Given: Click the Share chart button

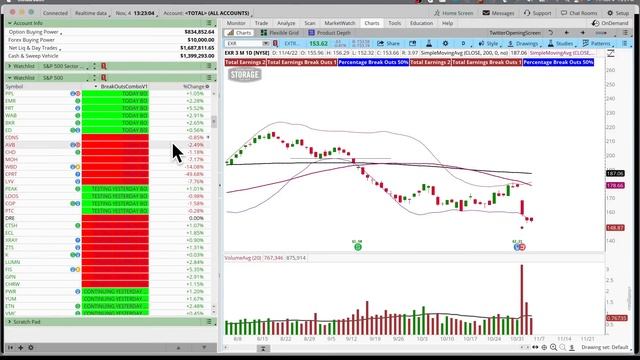Looking at the screenshot, I should (388, 43).
